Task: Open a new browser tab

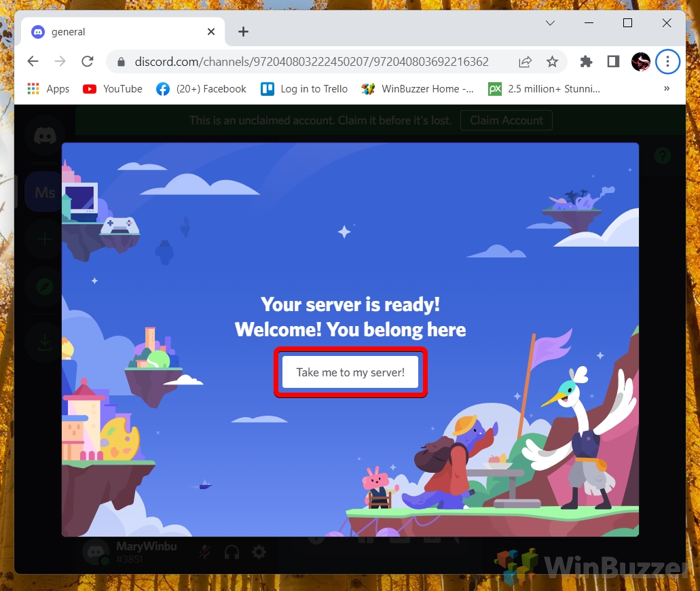Action: pos(243,32)
